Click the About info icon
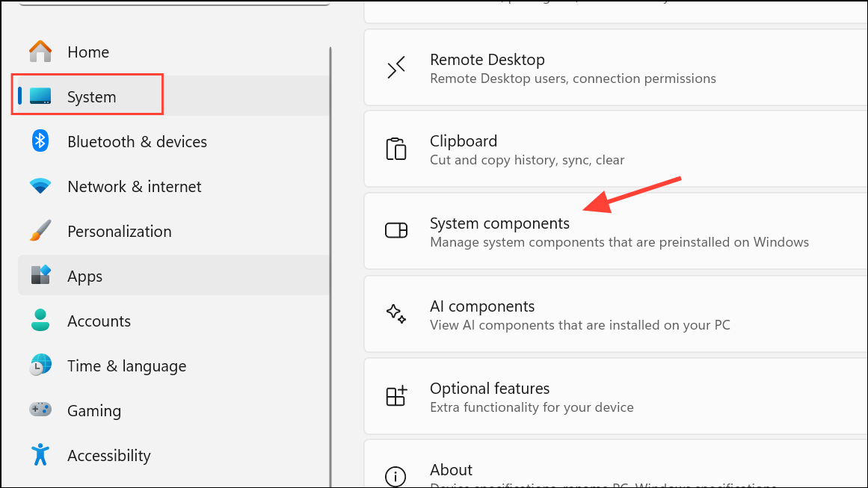 (x=396, y=476)
